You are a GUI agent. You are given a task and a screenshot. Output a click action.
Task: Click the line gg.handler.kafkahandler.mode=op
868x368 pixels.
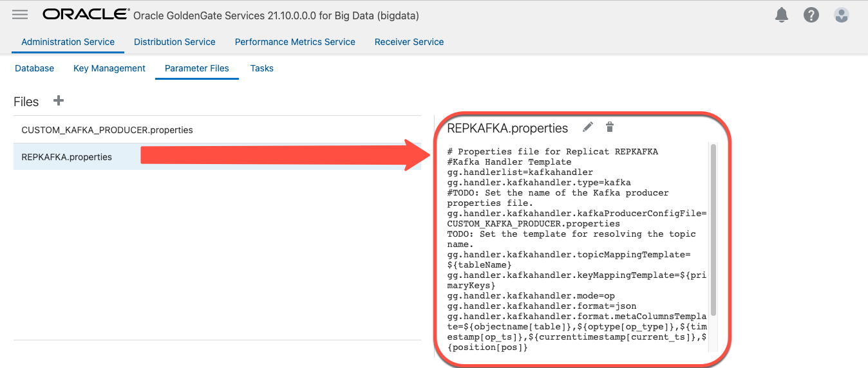coord(531,296)
